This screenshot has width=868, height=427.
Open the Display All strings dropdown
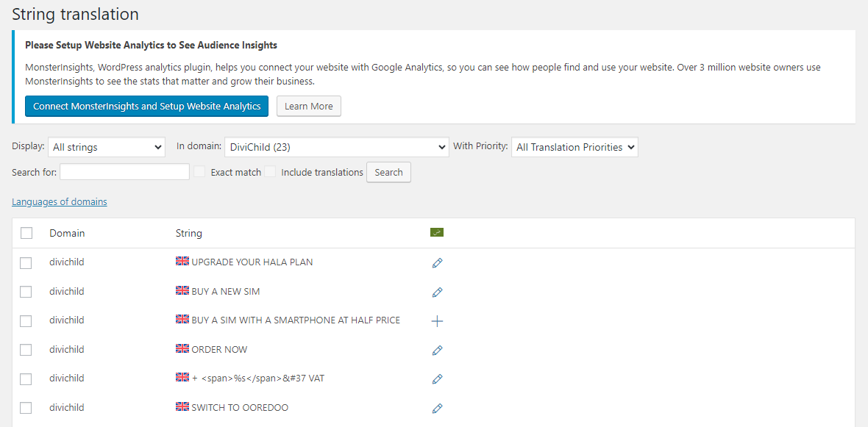click(107, 147)
